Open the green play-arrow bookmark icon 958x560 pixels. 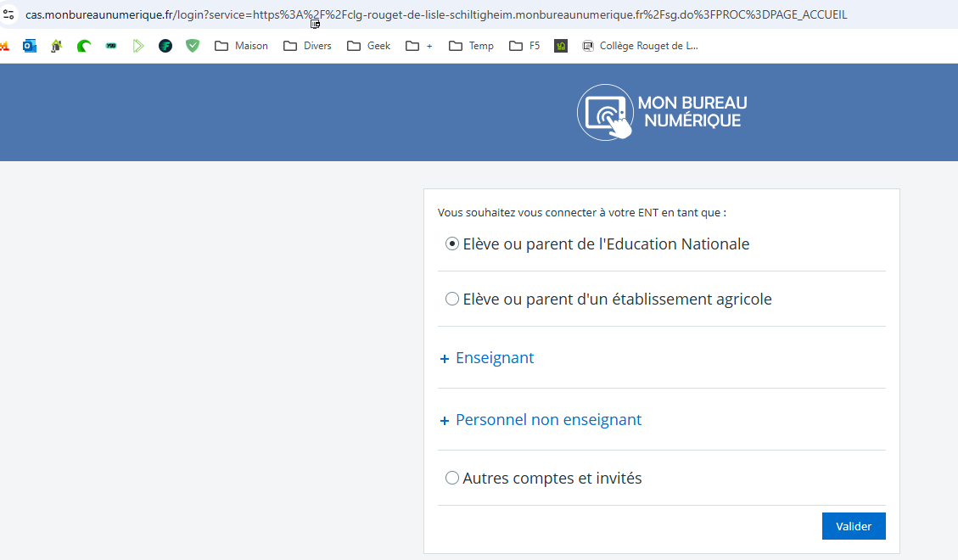[138, 46]
